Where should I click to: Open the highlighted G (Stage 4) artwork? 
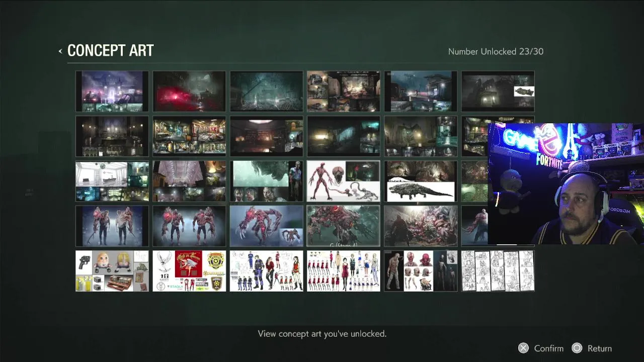tap(344, 226)
